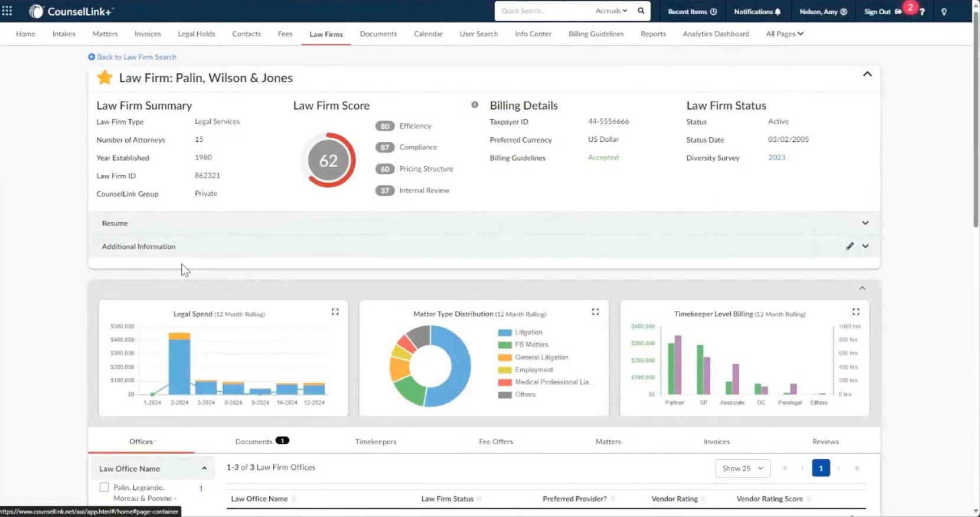Viewport: 980px width, 517px height.
Task: Click the magnifier search icon
Action: coord(641,11)
